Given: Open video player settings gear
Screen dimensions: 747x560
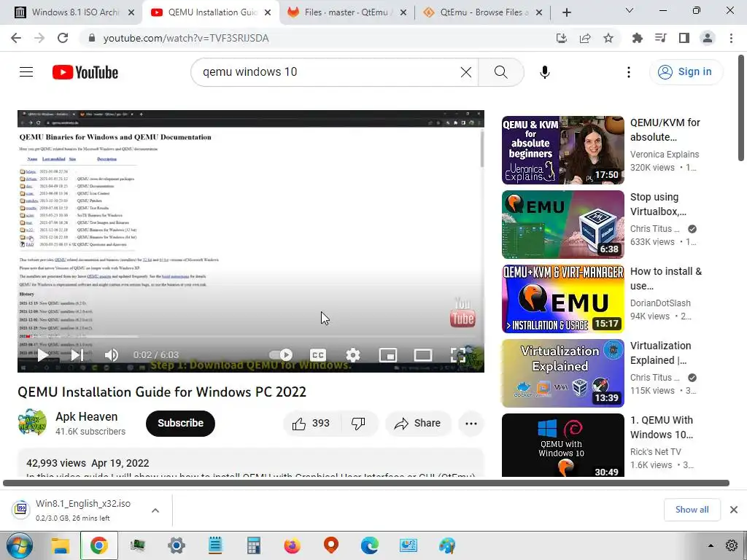Looking at the screenshot, I should [x=352, y=355].
